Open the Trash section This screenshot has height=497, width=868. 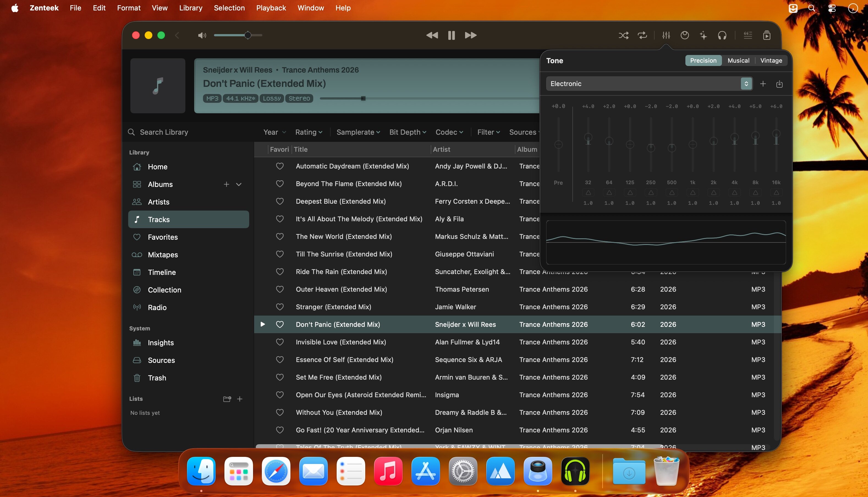[x=188, y=377]
